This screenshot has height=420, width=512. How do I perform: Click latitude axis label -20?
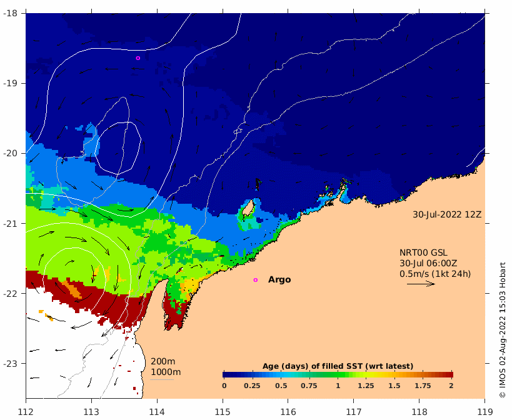pyautogui.click(x=9, y=153)
